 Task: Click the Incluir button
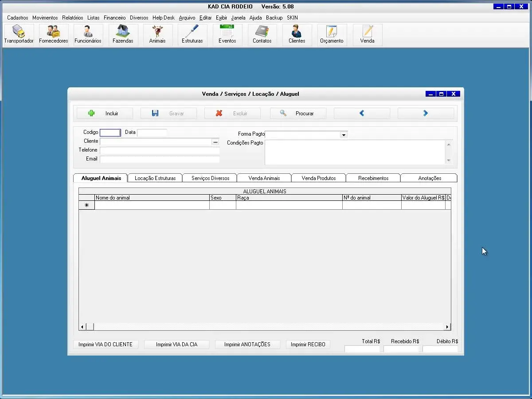point(105,113)
